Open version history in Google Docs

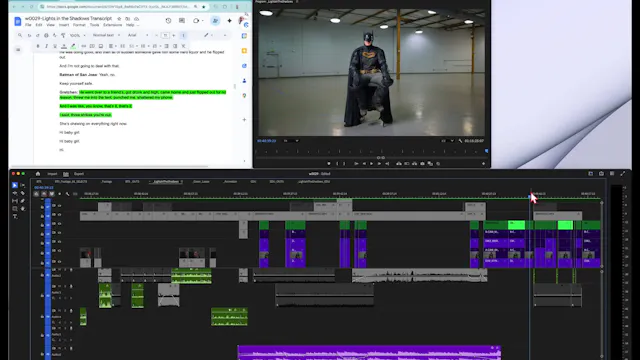click(x=168, y=20)
